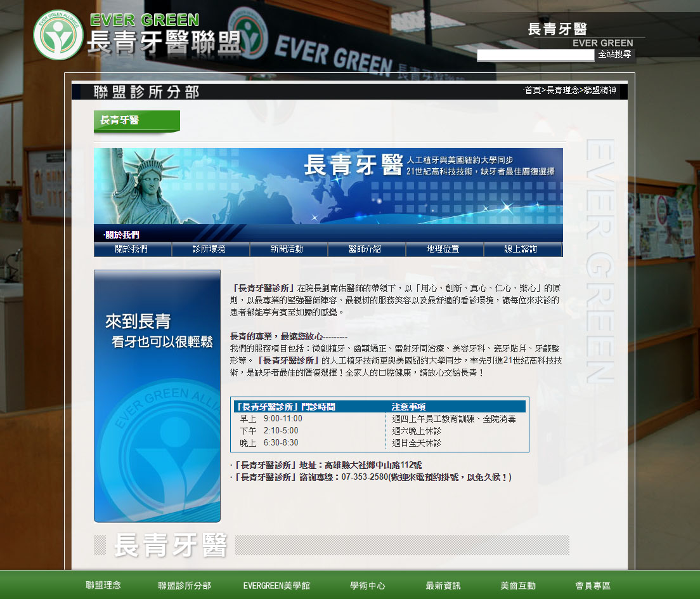Open 線上諮詢 online consultation
Viewport: 700px width, 599px height.
point(522,249)
